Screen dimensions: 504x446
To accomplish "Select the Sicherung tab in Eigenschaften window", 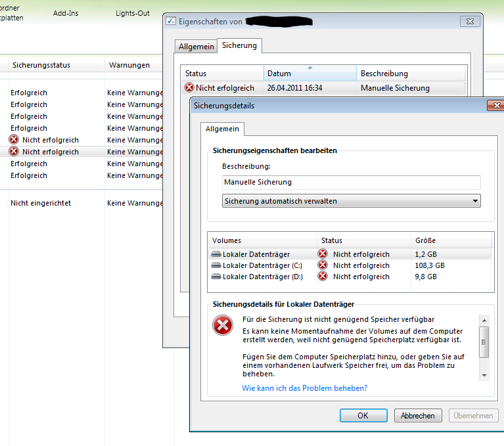I will coord(239,45).
